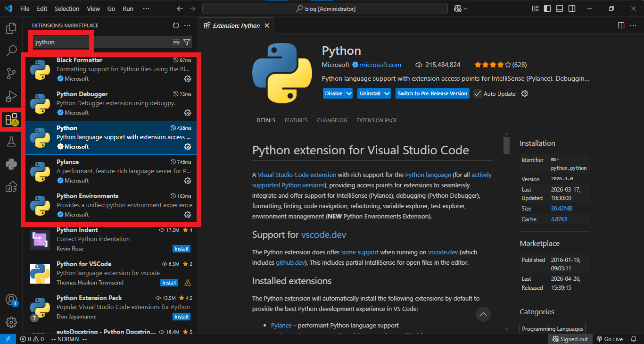
Task: Open the View menu
Action: click(x=93, y=8)
